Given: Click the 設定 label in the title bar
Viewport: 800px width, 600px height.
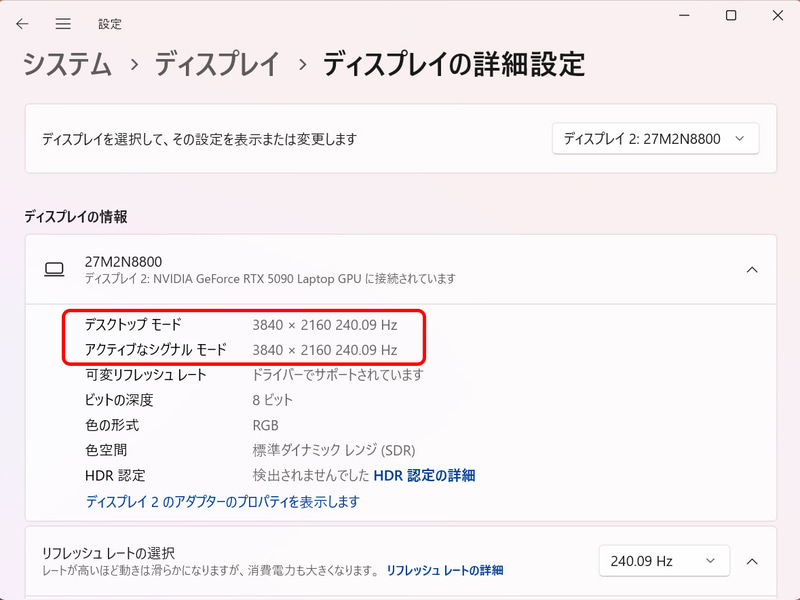Looking at the screenshot, I should (x=110, y=23).
